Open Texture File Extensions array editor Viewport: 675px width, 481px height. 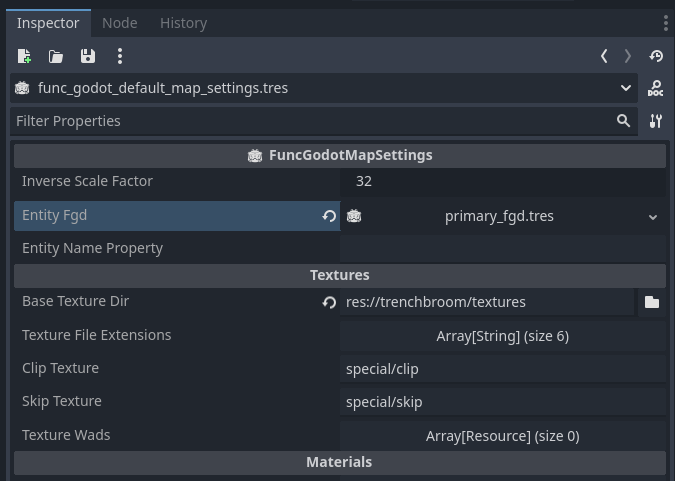(502, 336)
